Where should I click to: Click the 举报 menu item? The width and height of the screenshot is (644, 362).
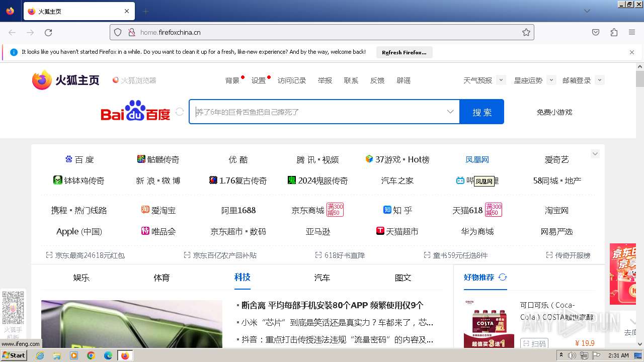pos(325,80)
